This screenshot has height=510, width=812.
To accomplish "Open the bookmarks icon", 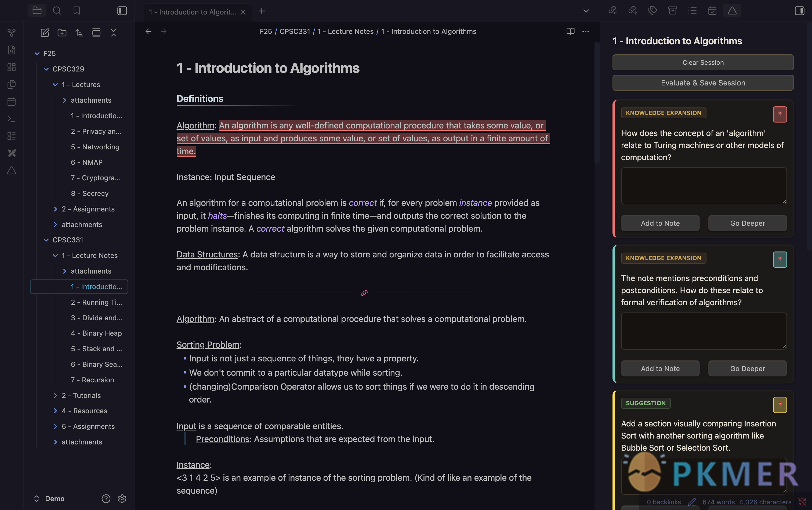I will [77, 11].
